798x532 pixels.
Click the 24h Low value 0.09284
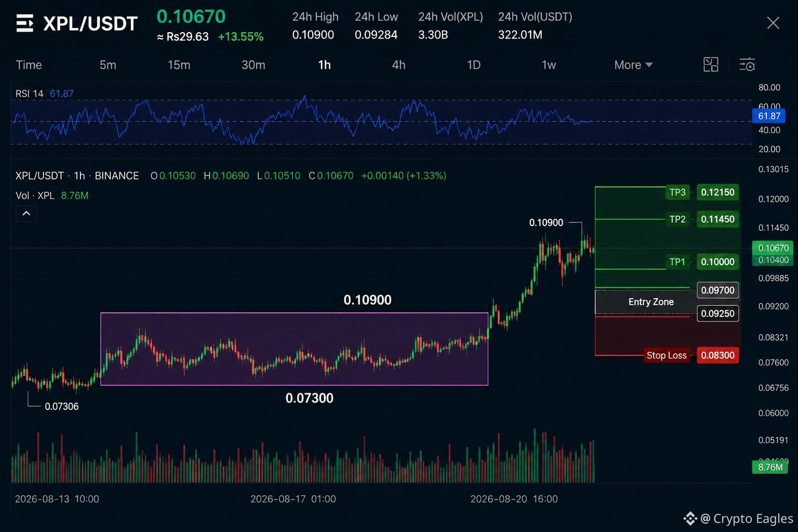coord(376,35)
